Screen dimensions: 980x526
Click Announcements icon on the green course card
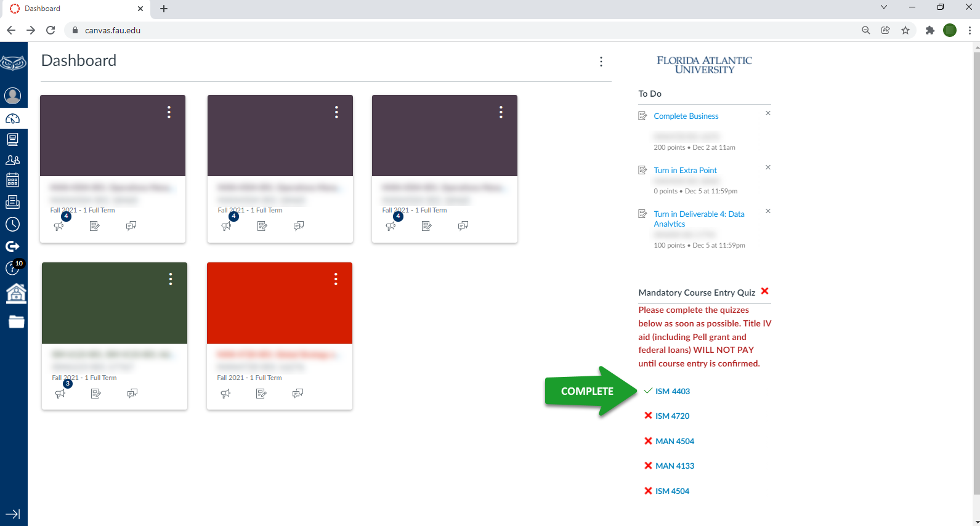[60, 394]
